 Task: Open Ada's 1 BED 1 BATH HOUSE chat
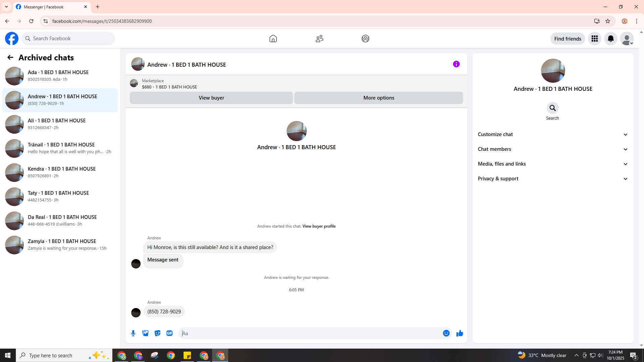pos(60,76)
